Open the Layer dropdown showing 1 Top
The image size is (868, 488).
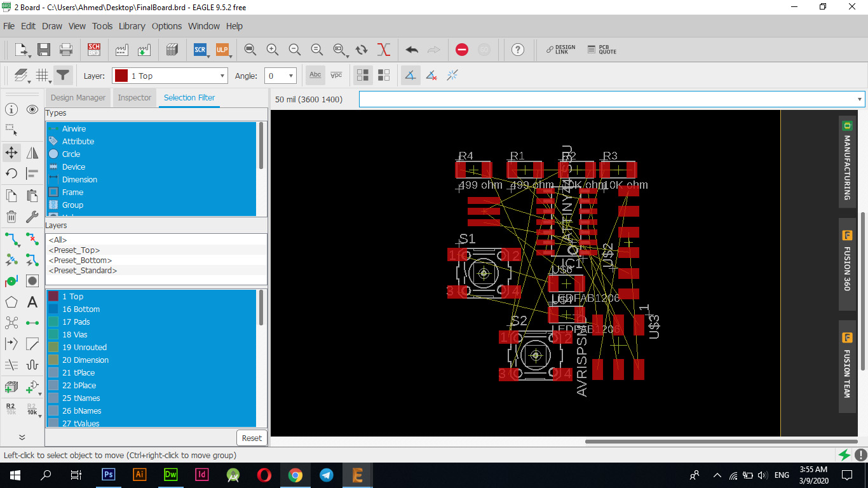pyautogui.click(x=170, y=76)
